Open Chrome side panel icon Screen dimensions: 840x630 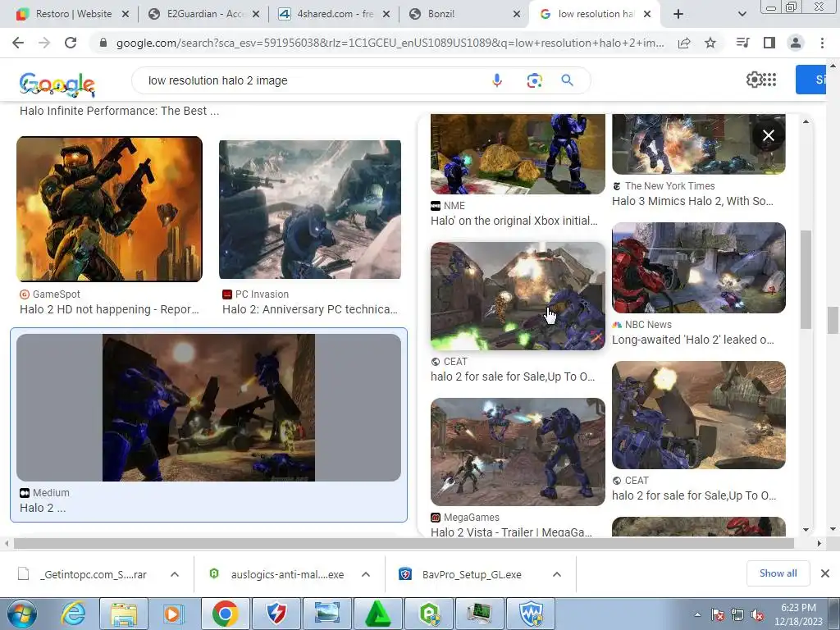point(769,43)
